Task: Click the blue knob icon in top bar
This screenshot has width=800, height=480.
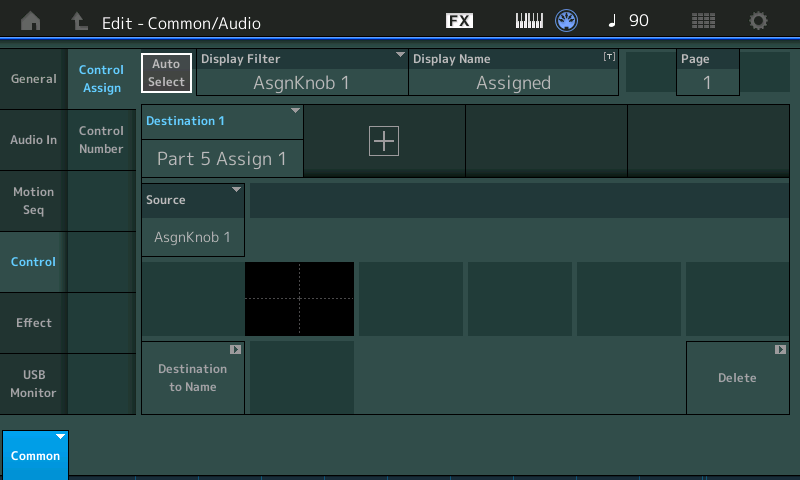Action: coord(567,21)
